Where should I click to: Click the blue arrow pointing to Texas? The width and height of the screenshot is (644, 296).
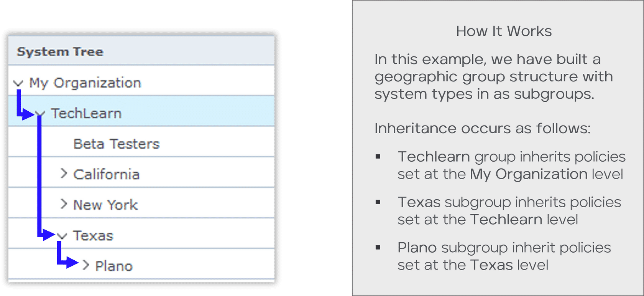[48, 234]
